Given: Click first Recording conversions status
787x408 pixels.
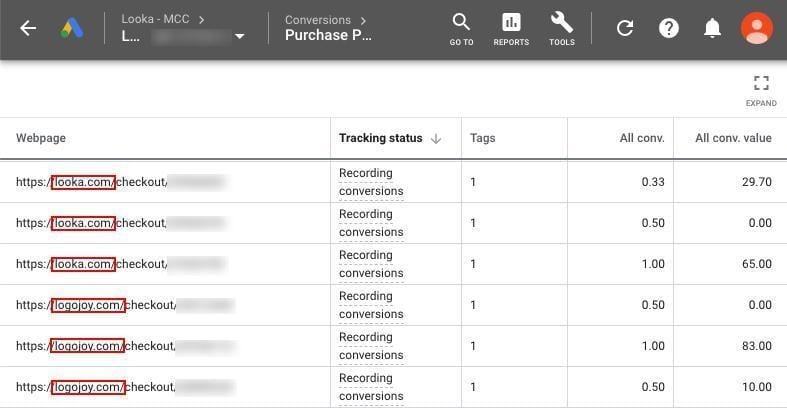Looking at the screenshot, I should (x=371, y=182).
